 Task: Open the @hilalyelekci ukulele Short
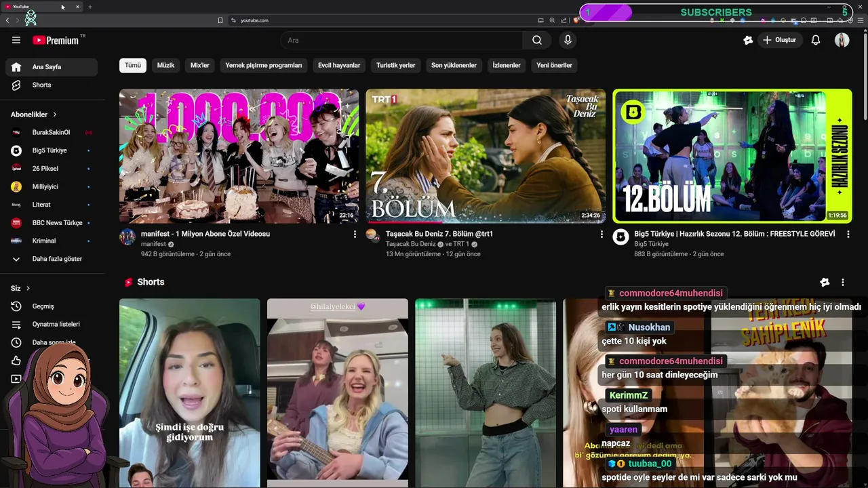[338, 393]
